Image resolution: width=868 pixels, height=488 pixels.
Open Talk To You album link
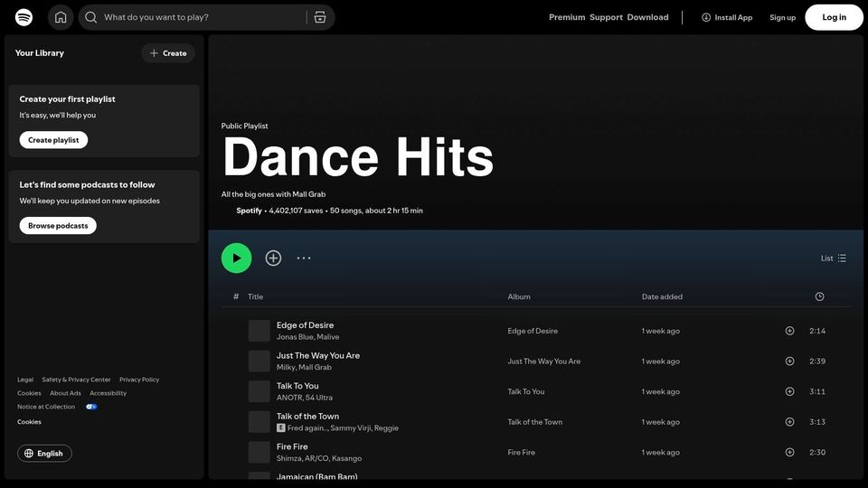point(526,391)
